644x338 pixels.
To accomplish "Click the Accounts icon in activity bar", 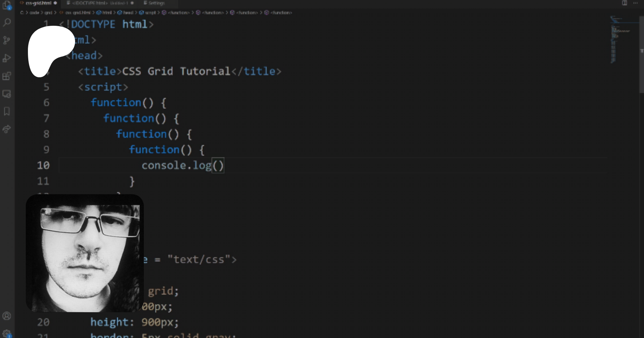I will click(x=7, y=316).
